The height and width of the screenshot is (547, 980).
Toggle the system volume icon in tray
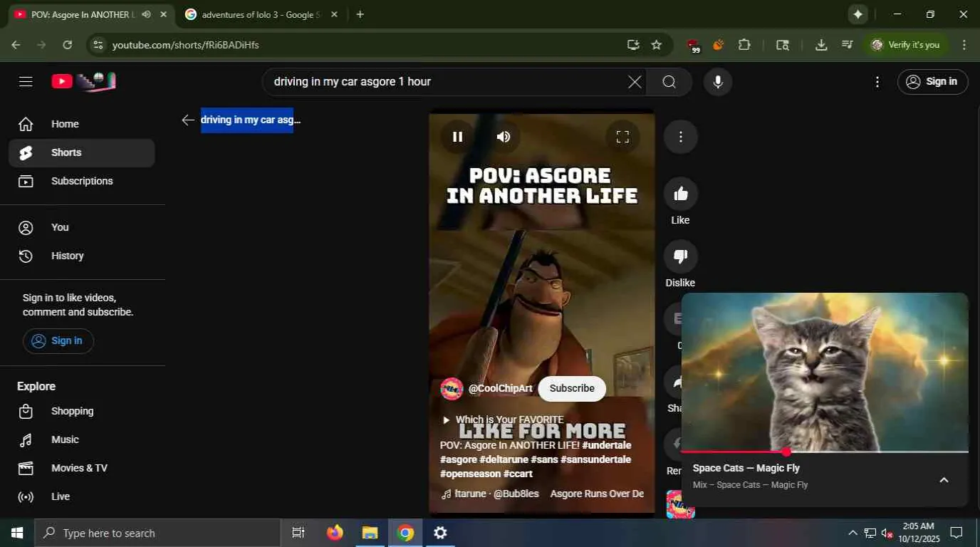coord(887,533)
